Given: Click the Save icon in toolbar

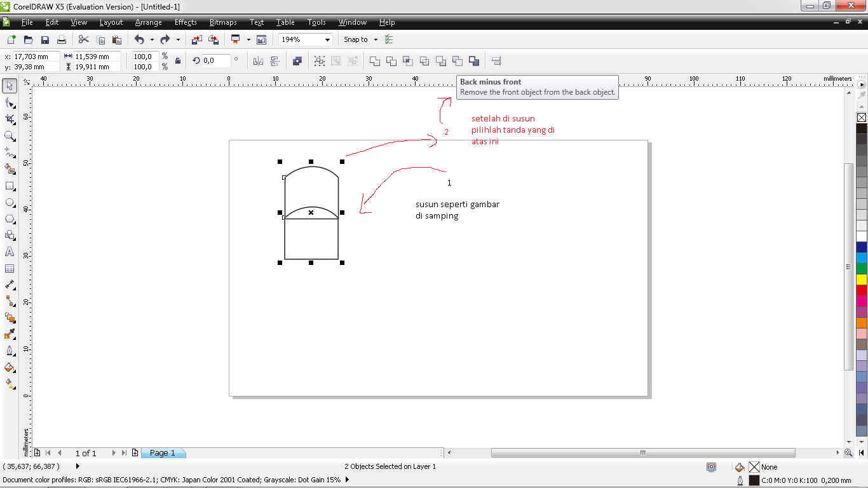Looking at the screenshot, I should (45, 39).
